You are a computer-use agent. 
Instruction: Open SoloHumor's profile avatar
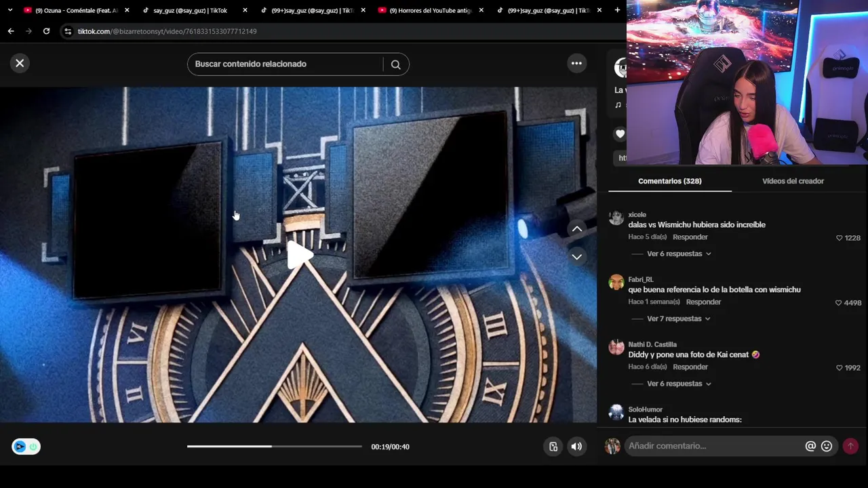tap(616, 412)
